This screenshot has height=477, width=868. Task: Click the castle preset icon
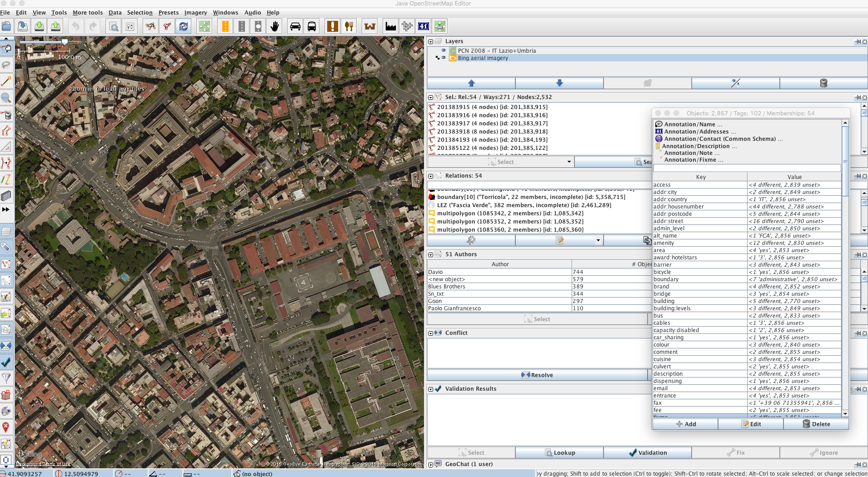click(x=370, y=26)
